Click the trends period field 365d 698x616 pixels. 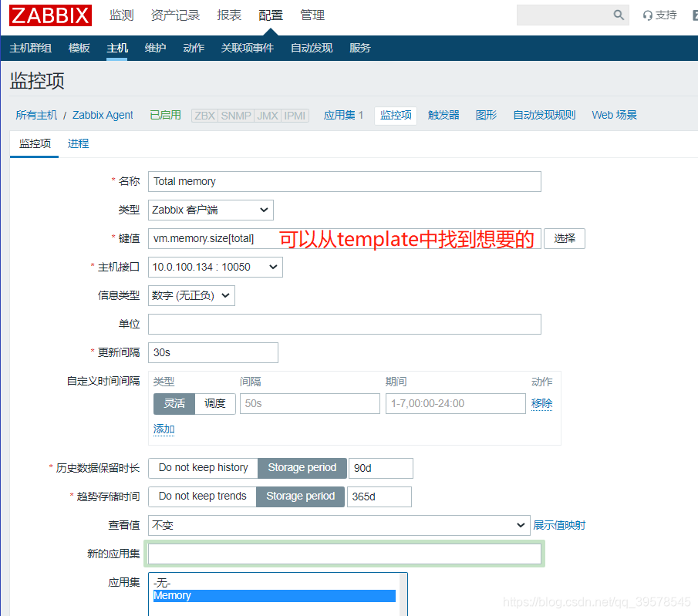[379, 497]
